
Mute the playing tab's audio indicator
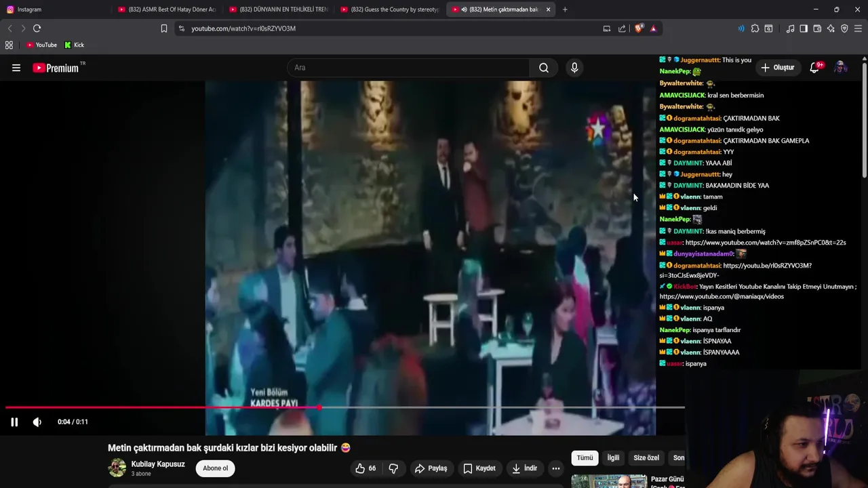464,9
